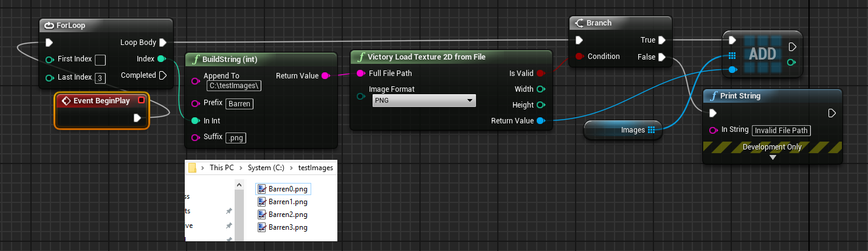The width and height of the screenshot is (868, 251).
Task: Click the ADD node index output pin
Action: (791, 63)
